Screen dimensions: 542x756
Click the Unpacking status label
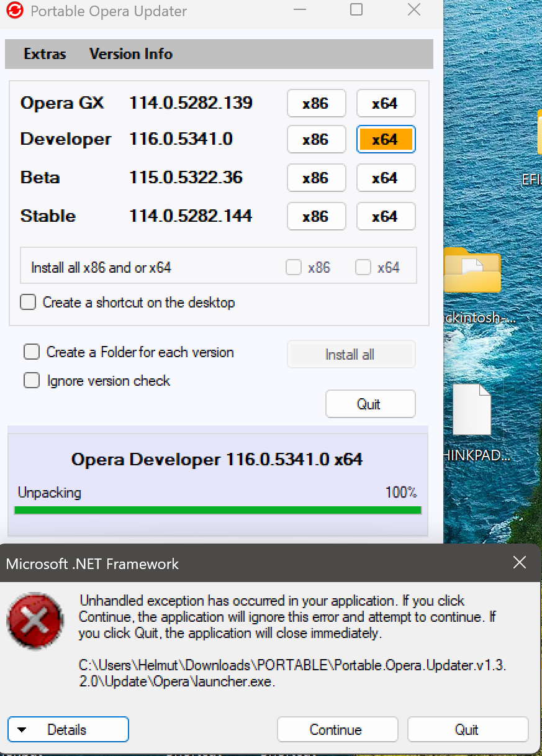click(x=50, y=493)
